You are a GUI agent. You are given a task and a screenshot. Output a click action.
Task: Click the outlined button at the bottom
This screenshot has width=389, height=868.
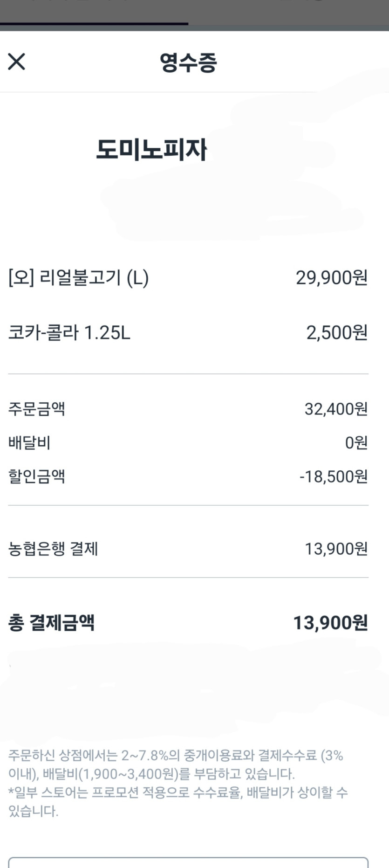point(188,862)
